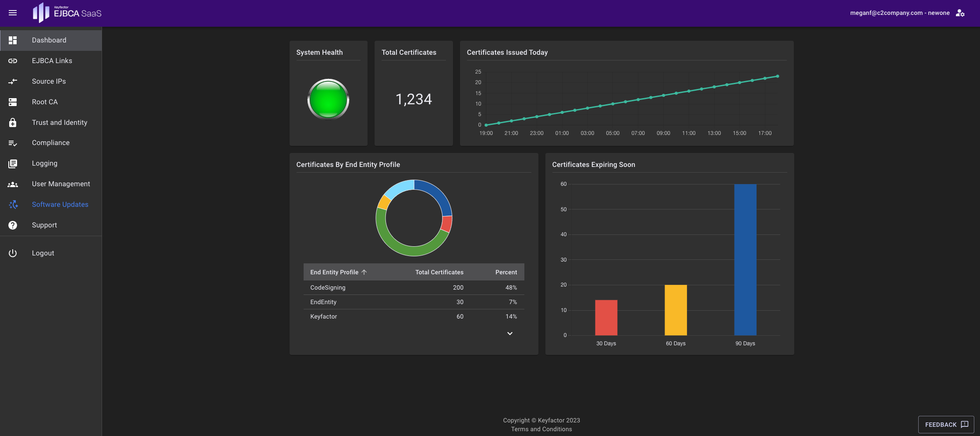Open the Terms and Conditions link

pos(541,429)
